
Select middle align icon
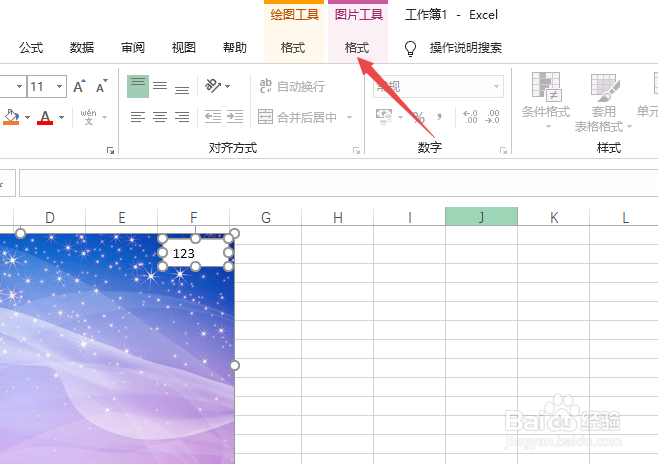coord(160,86)
